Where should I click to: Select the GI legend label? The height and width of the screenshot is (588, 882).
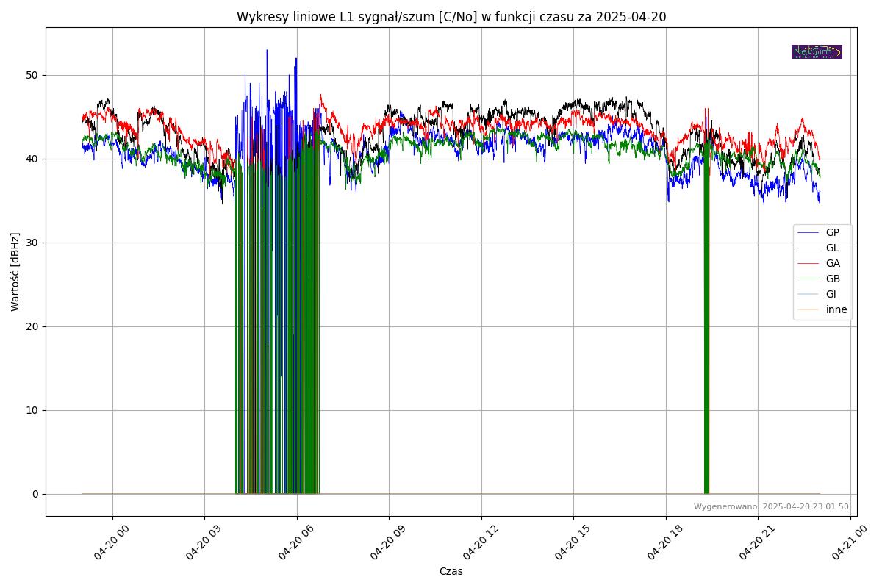[831, 295]
